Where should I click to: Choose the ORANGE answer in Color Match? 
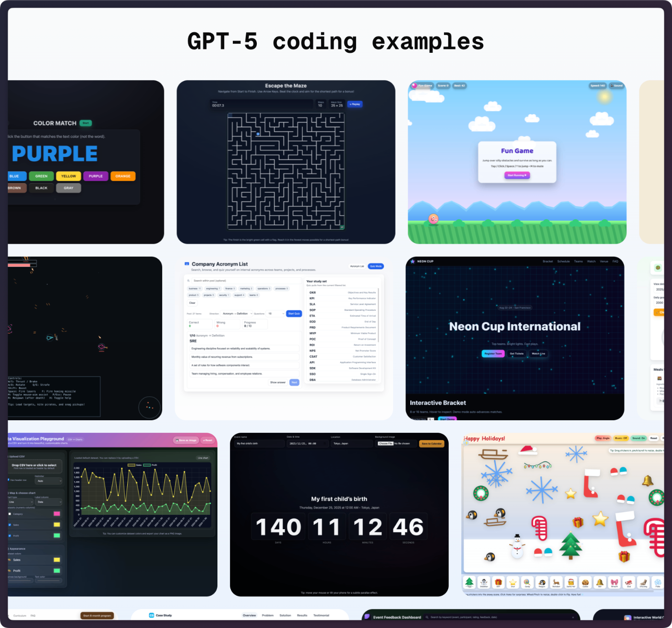pos(123,176)
